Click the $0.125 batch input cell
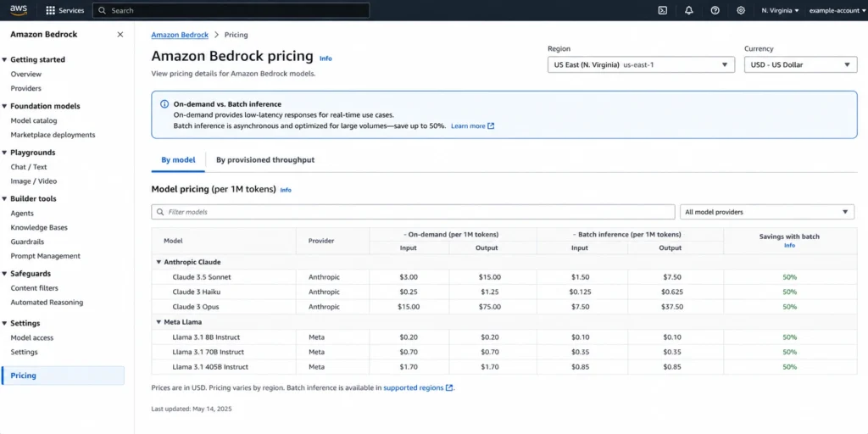The image size is (868, 434). (580, 292)
